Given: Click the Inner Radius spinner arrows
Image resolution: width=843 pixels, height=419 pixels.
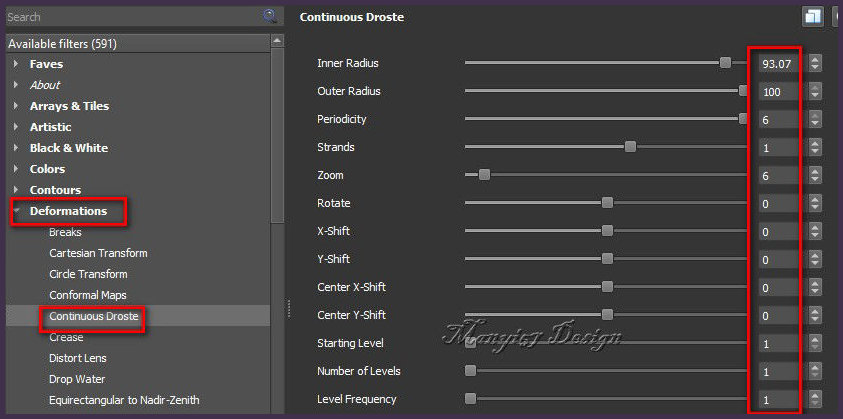Looking at the screenshot, I should 816,63.
